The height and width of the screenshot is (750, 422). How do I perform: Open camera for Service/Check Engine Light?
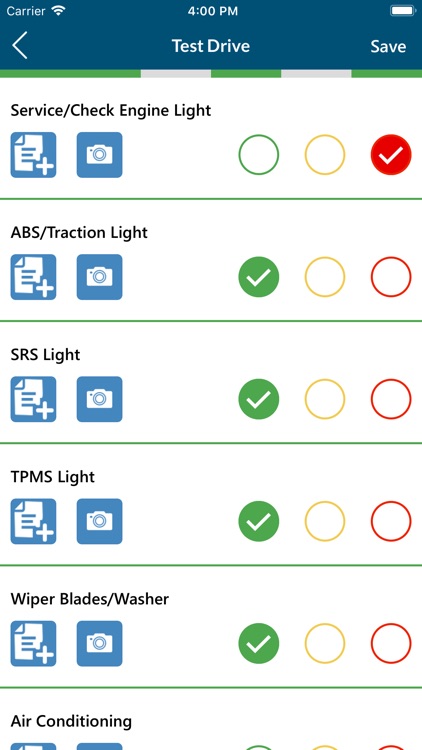(100, 155)
